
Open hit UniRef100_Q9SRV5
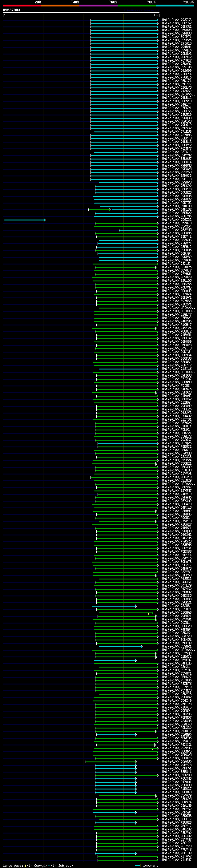(x=177, y=40)
